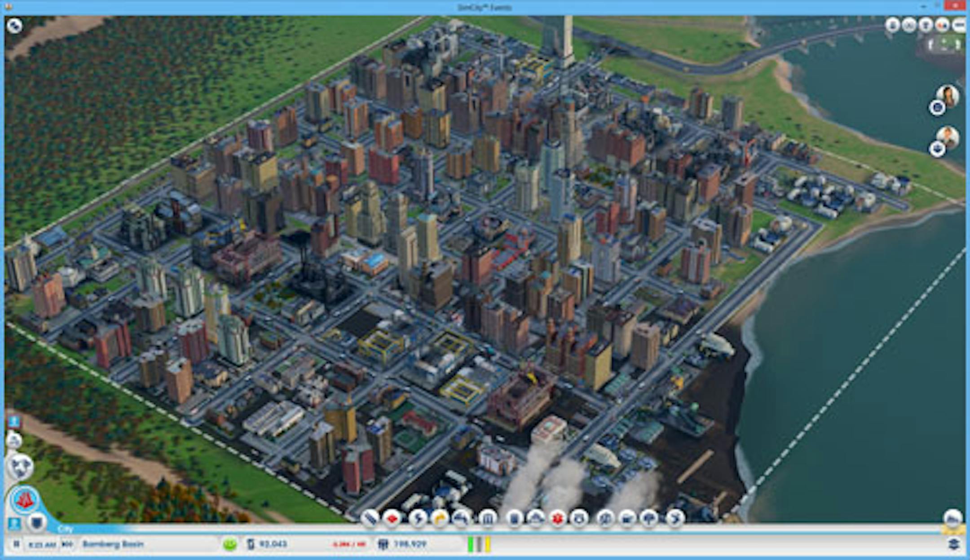Open the top-left main menu globe
Image resolution: width=970 pixels, height=560 pixels.
point(14,26)
